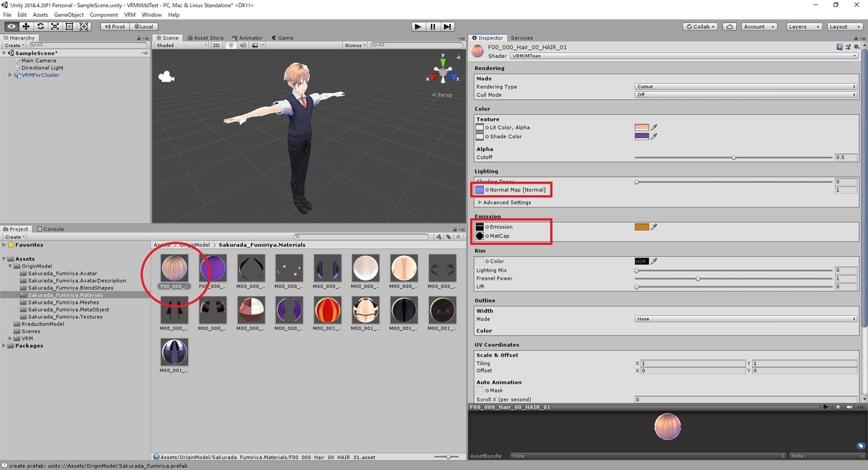Pick Emission color with eyedropper
Screen dimensions: 868x470
click(x=655, y=227)
